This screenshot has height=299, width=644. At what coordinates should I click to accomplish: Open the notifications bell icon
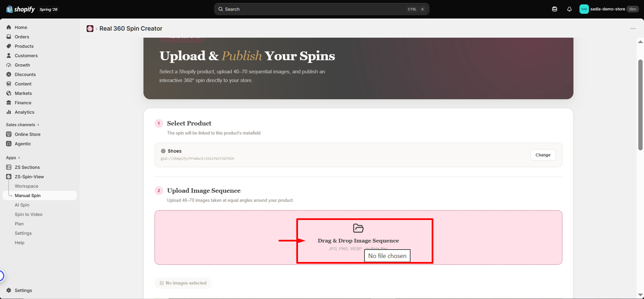569,9
